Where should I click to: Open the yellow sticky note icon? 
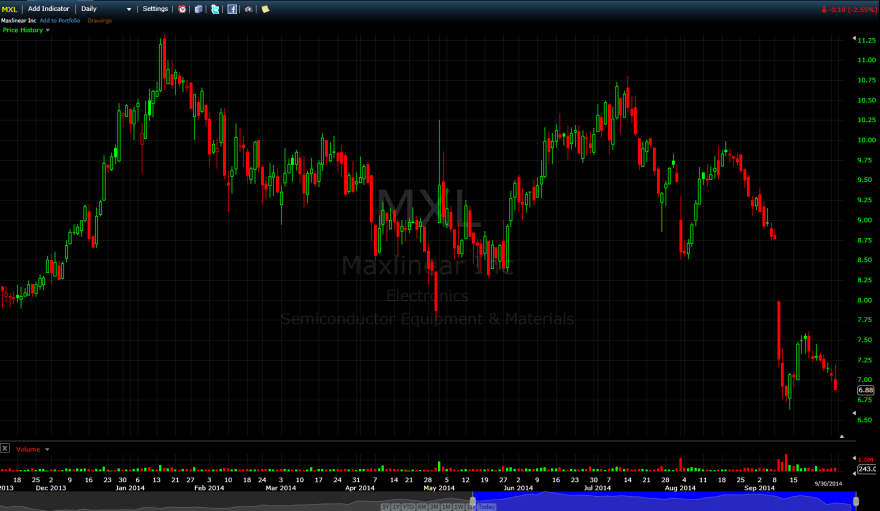(265, 9)
